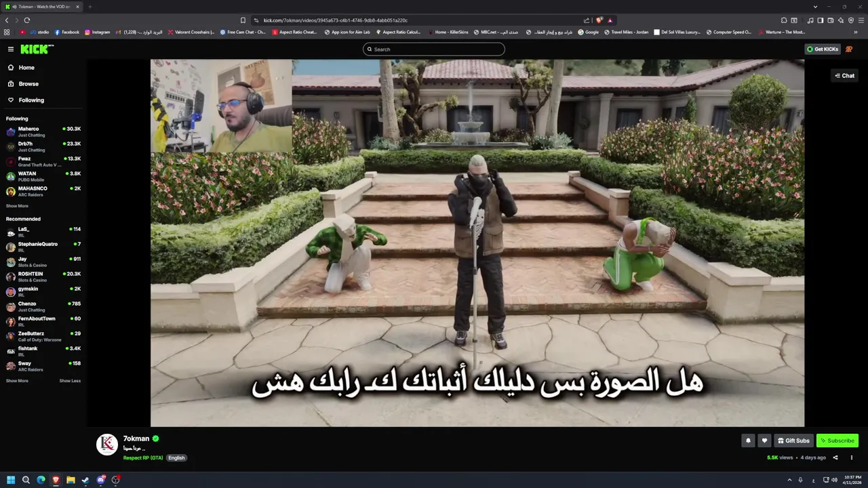Open MAHASNCO ARC Raiders channel
This screenshot has height=488, width=868.
[x=43, y=191]
